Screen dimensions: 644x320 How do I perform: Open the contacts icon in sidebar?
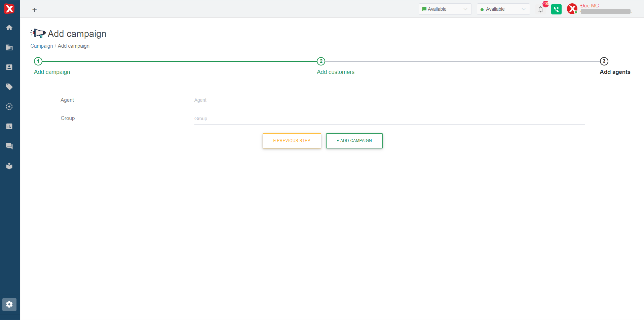pyautogui.click(x=9, y=67)
